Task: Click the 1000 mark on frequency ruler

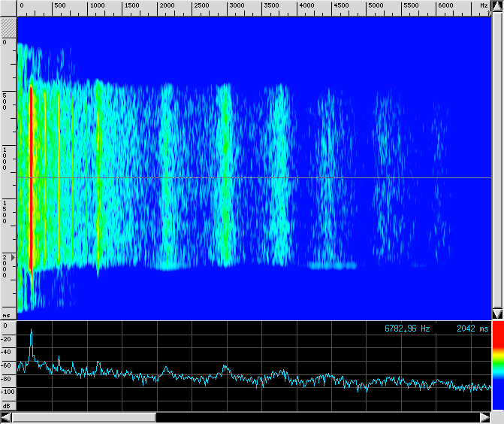Action: 96,6
